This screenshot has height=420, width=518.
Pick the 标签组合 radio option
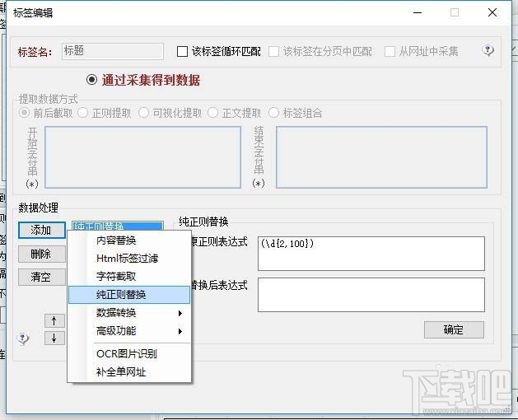[x=273, y=113]
